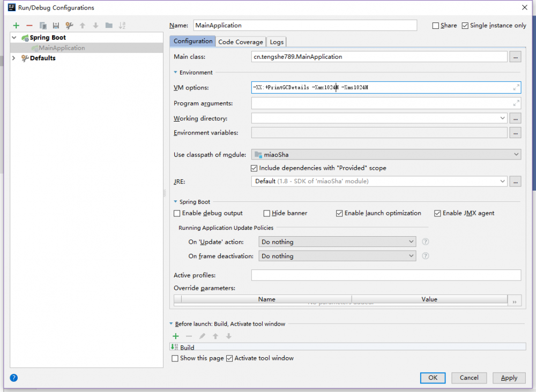Save configuration with the floppy disk icon
This screenshot has width=536, height=392.
point(56,25)
